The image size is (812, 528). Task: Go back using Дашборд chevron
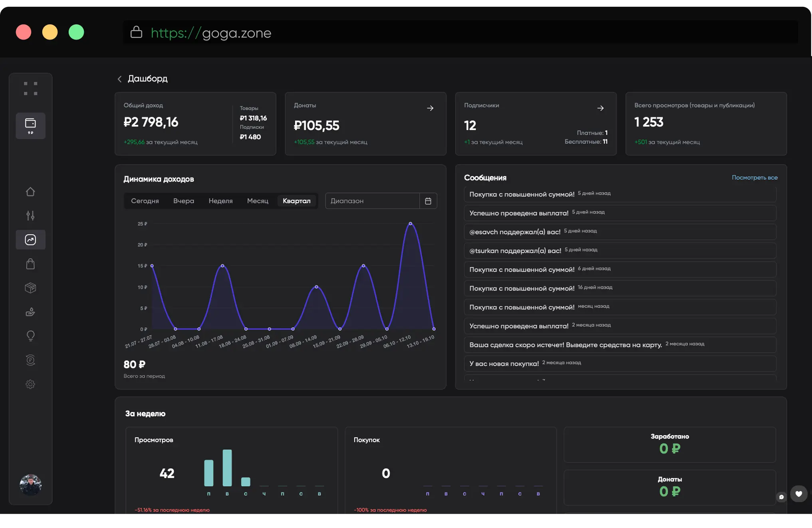point(119,79)
